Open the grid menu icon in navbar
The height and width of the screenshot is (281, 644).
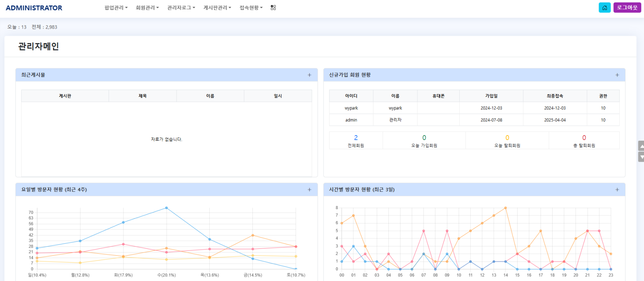pyautogui.click(x=273, y=8)
